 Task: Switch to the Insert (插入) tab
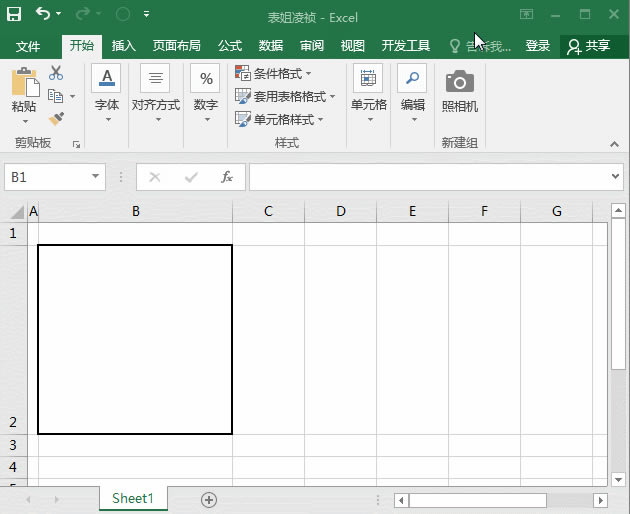point(124,46)
